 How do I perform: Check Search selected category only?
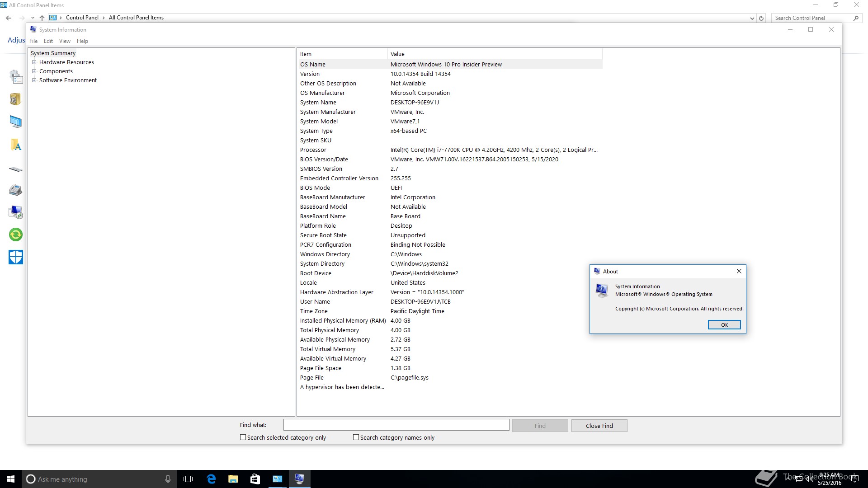pyautogui.click(x=243, y=437)
